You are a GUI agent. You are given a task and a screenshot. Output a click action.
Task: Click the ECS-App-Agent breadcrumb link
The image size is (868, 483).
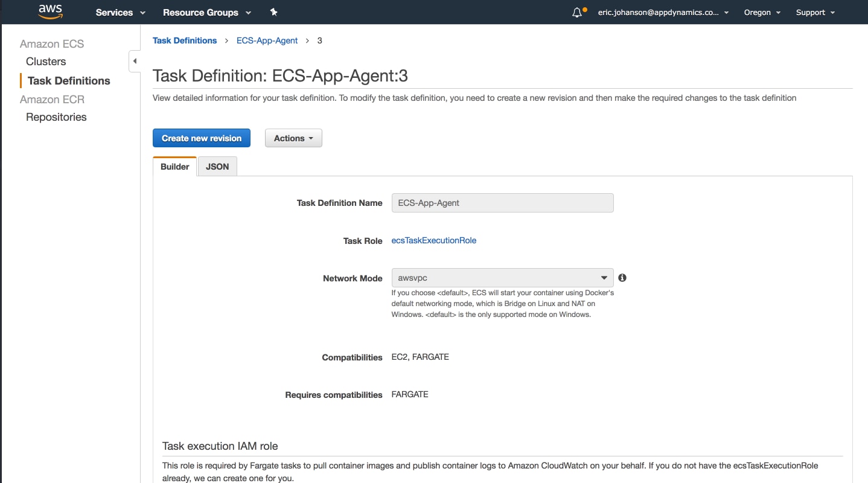[267, 40]
